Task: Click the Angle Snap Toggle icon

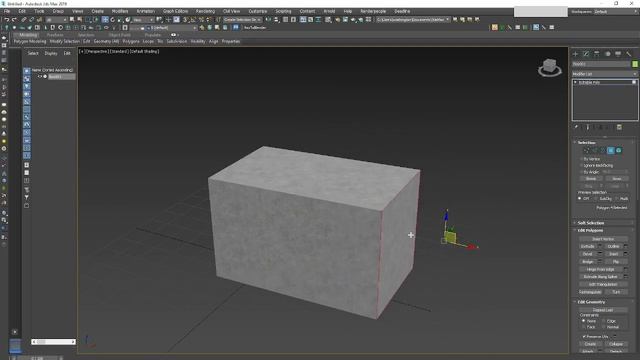Action: coord(193,20)
